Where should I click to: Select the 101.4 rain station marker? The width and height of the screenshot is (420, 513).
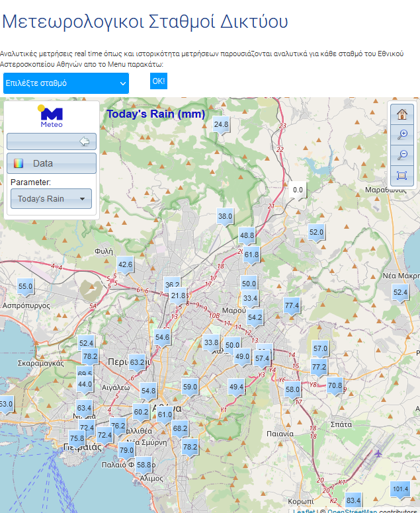pos(401,490)
